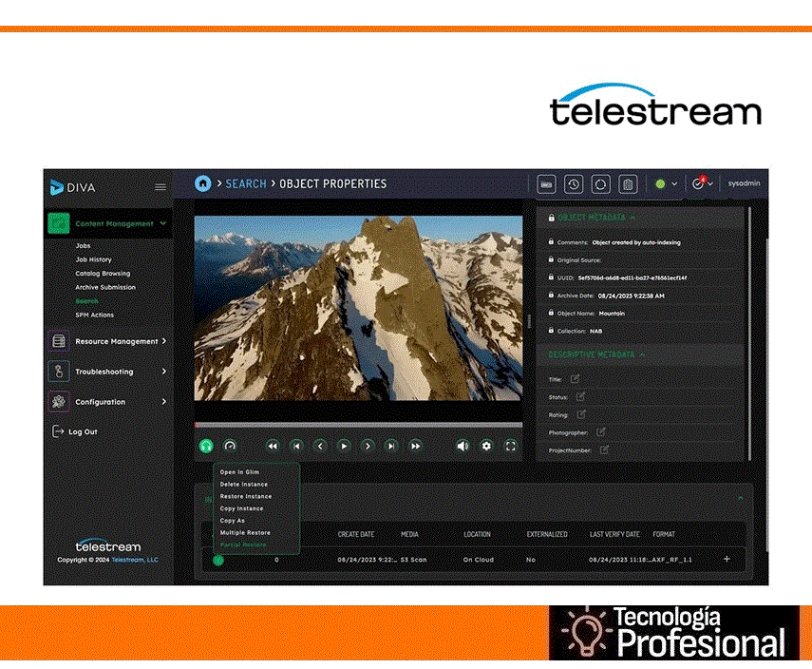The height and width of the screenshot is (669, 812).
Task: Open Catalog Browsing in the sidebar
Action: point(104,274)
